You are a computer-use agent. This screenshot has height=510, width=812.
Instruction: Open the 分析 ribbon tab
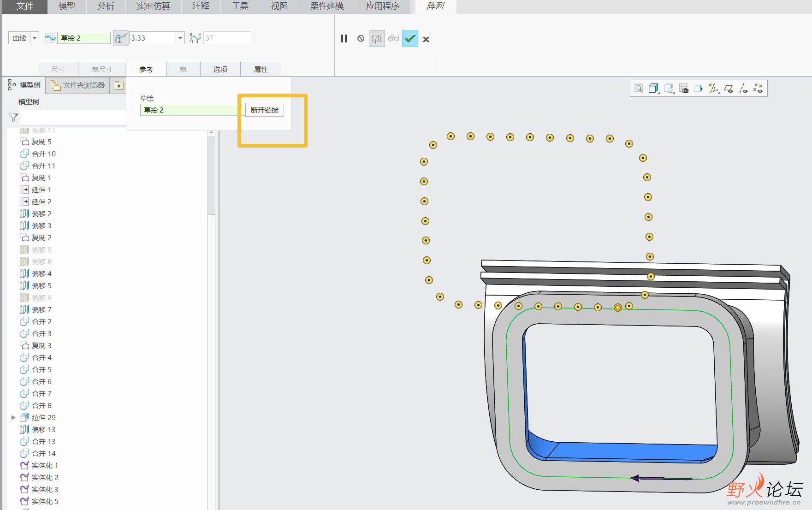click(106, 6)
